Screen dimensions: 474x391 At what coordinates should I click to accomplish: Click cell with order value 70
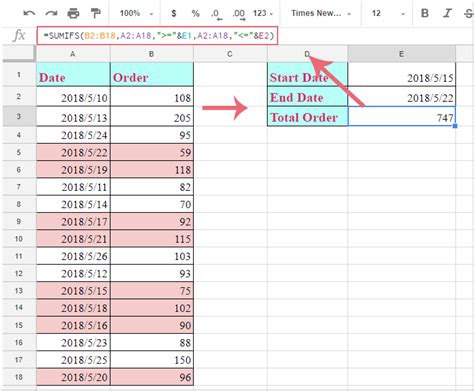pyautogui.click(x=152, y=204)
